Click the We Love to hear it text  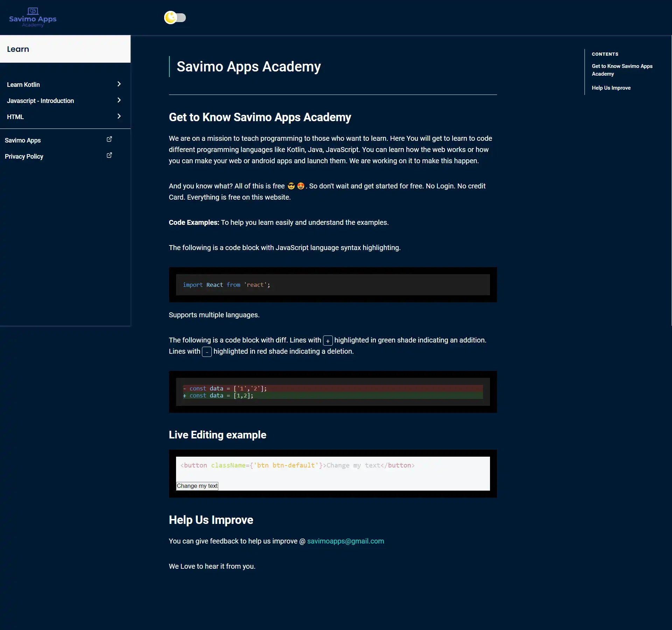(212, 566)
